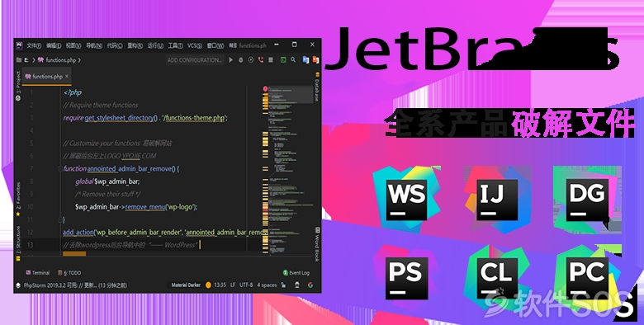Open the UTF-8 encoding selector
644x325 pixels.
pos(246,285)
